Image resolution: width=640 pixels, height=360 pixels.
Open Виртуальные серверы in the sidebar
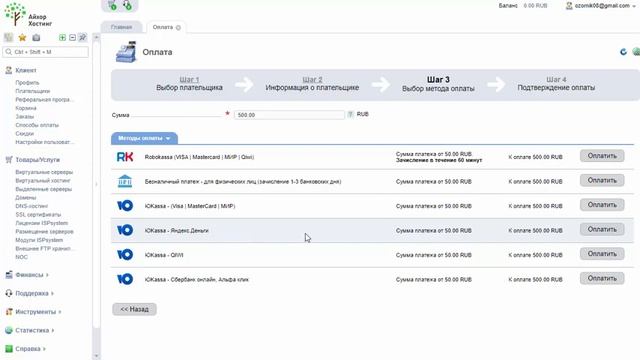44,172
